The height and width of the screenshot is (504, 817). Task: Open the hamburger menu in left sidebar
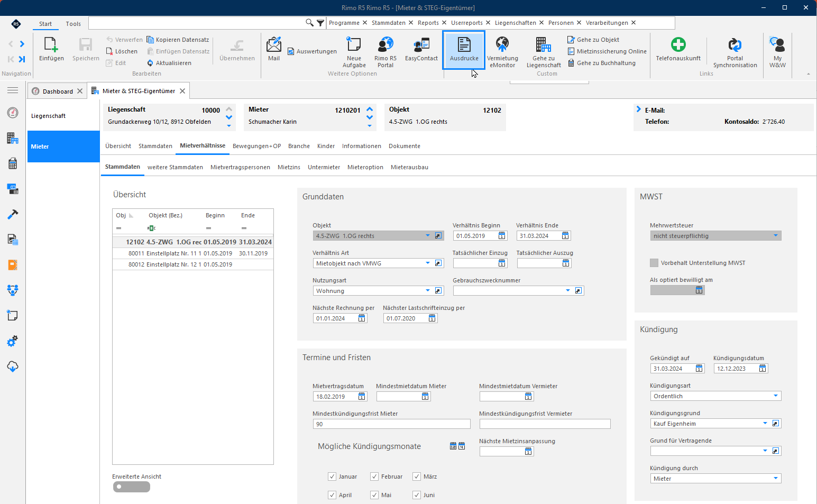click(13, 90)
